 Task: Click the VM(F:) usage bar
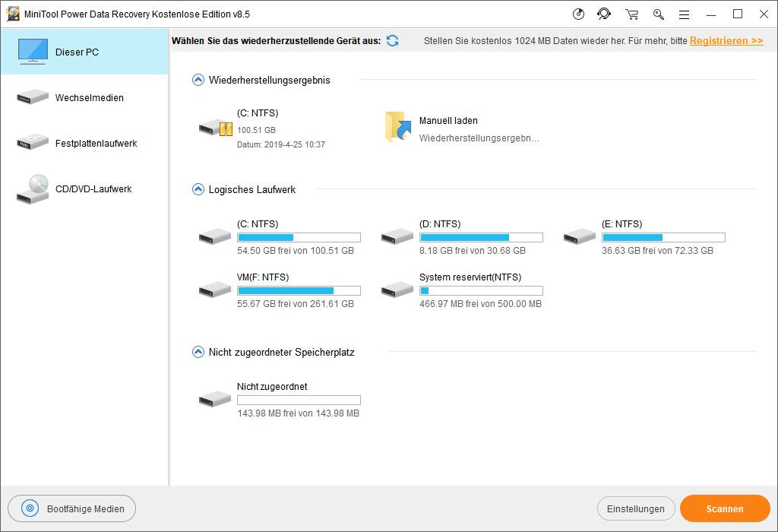[299, 290]
